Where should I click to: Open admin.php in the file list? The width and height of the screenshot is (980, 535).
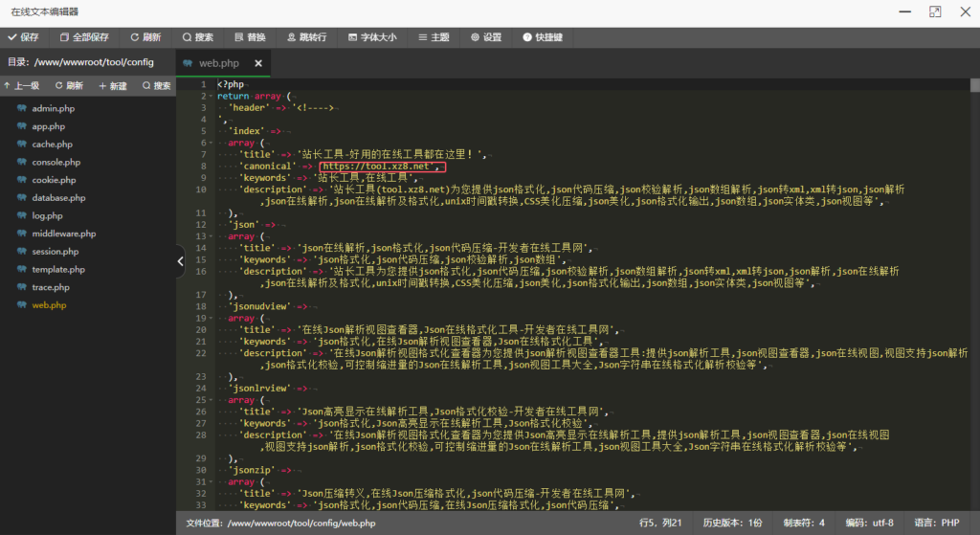coord(54,108)
